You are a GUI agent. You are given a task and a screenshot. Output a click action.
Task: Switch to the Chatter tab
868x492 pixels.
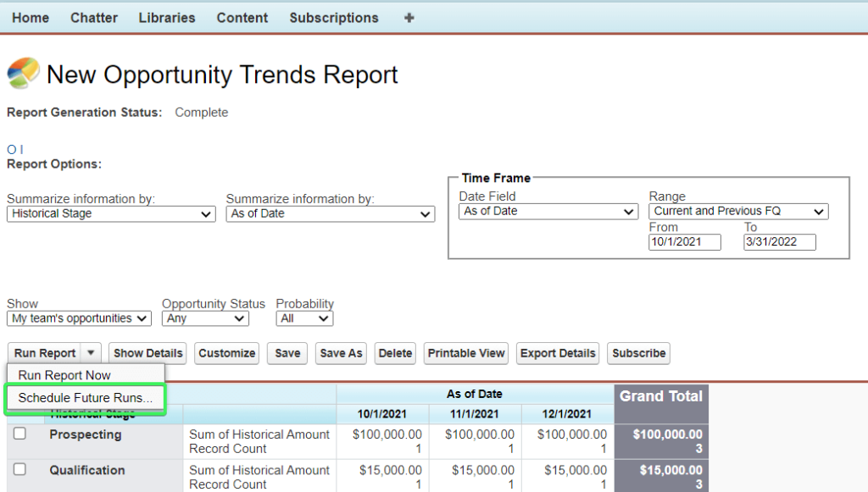point(94,18)
